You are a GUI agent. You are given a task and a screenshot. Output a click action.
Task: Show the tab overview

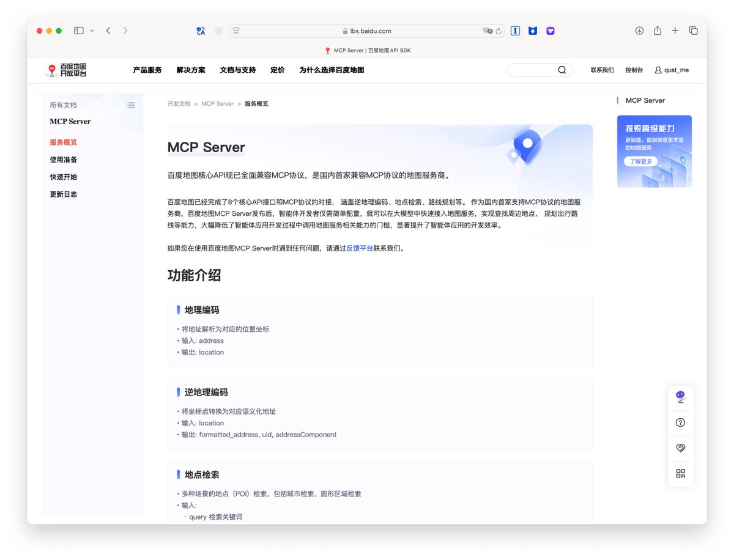(x=694, y=31)
